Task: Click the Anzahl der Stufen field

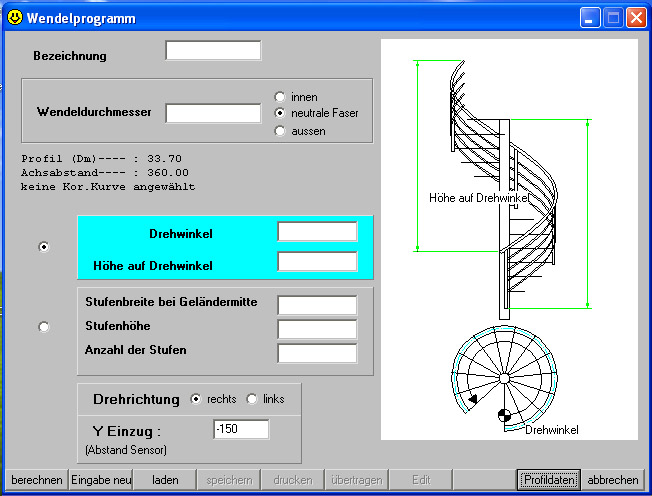Action: click(317, 353)
